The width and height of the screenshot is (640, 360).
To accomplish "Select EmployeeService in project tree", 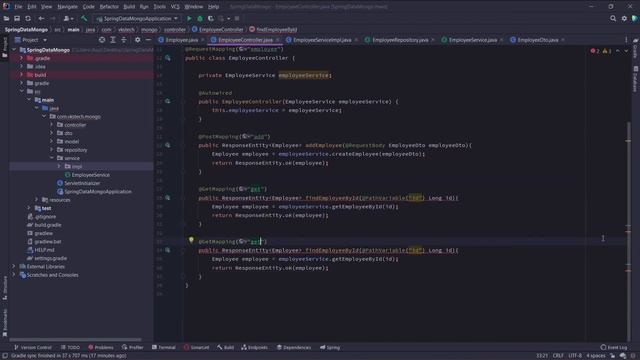I will coord(90,175).
